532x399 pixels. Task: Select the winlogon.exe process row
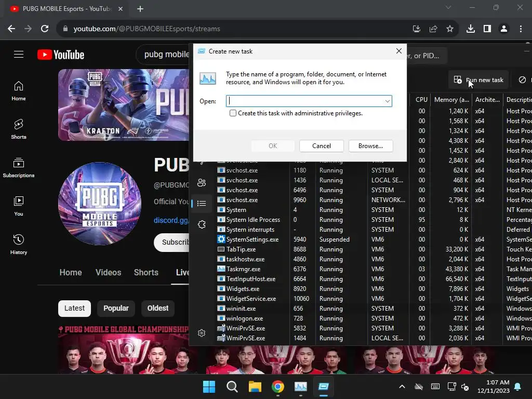coord(373,318)
